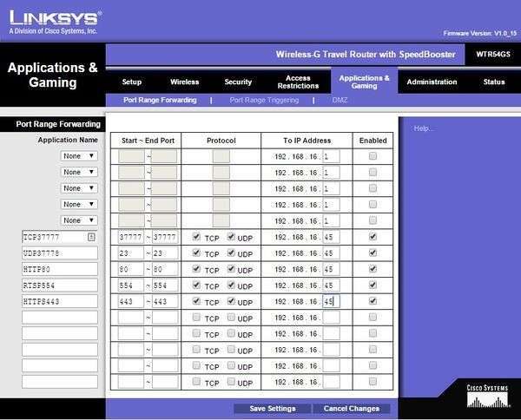Click the Save Settings button
Image resolution: width=521 pixels, height=420 pixels.
point(273,409)
